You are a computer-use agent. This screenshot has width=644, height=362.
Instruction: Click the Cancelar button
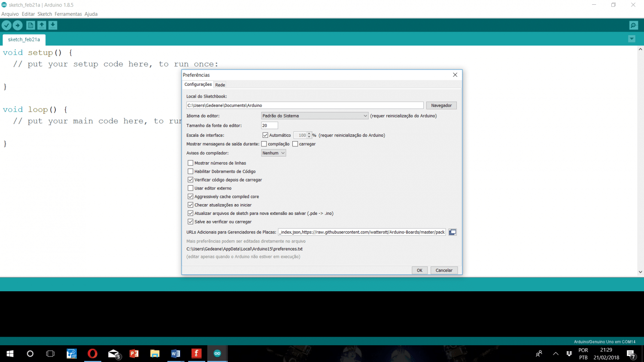444,270
